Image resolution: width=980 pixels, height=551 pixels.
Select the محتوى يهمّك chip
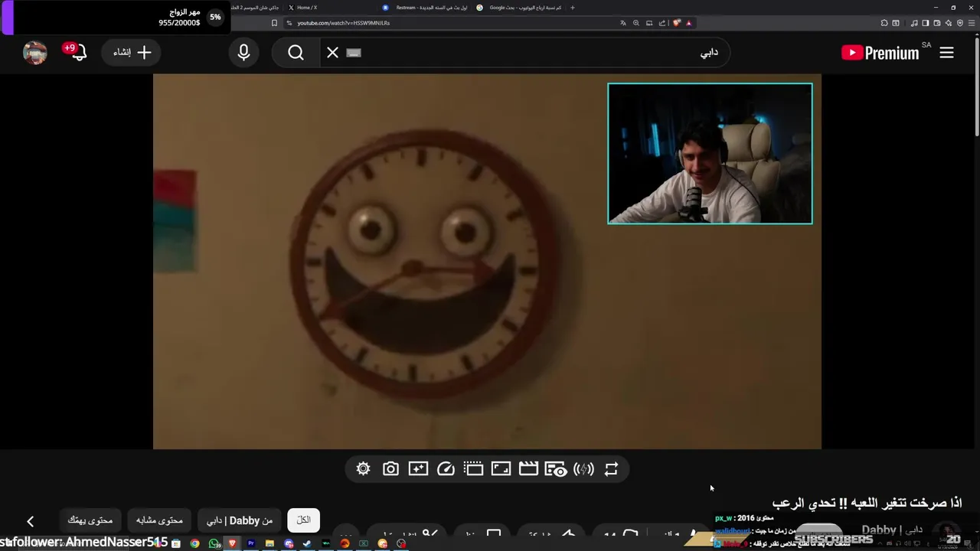click(x=90, y=520)
